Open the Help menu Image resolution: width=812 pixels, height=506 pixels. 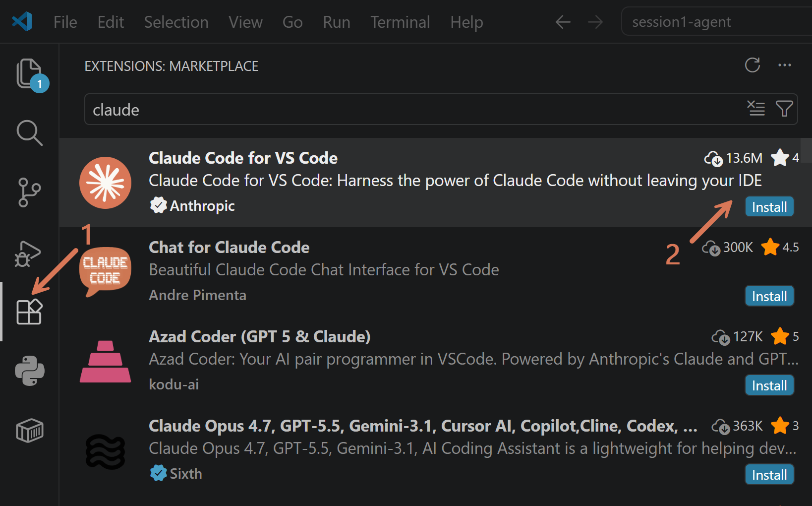[466, 22]
